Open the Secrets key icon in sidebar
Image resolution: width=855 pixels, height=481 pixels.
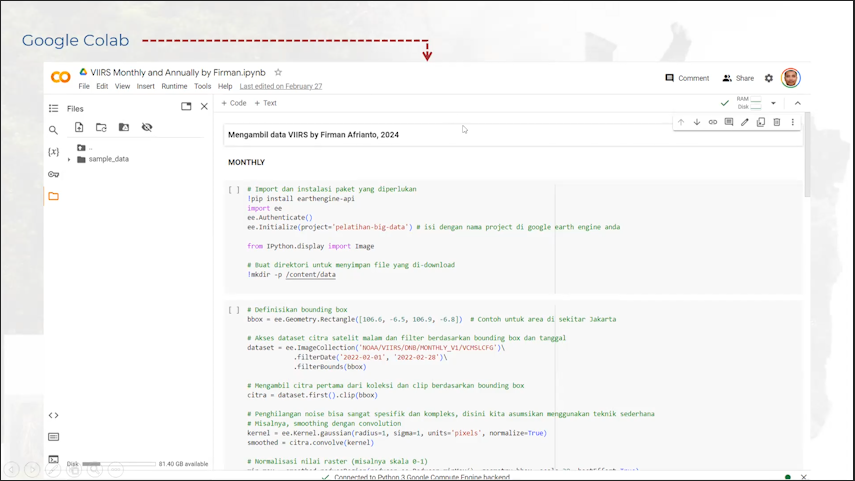[54, 174]
